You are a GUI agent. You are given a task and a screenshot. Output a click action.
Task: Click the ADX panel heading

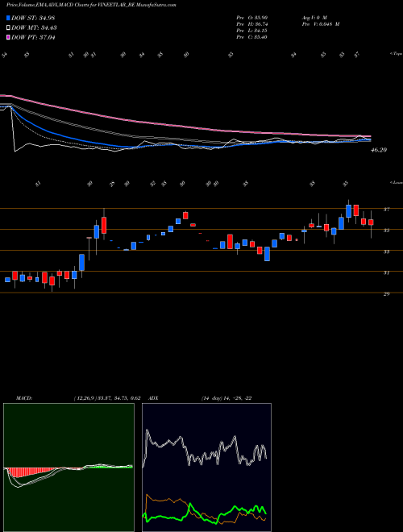154,398
